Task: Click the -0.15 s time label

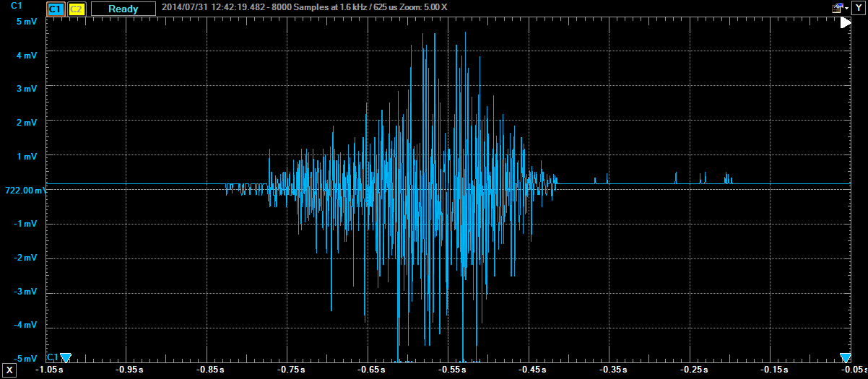Action: pos(773,370)
